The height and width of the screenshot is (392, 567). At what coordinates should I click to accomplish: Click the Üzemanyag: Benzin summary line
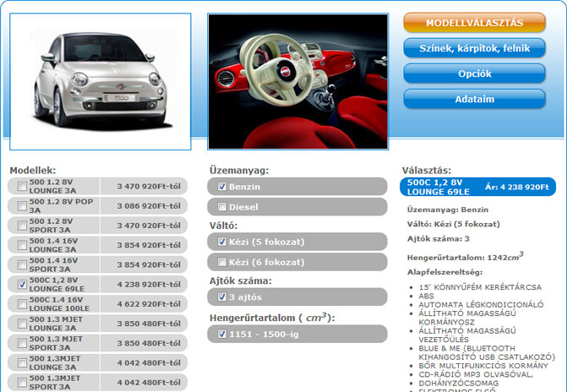448,210
